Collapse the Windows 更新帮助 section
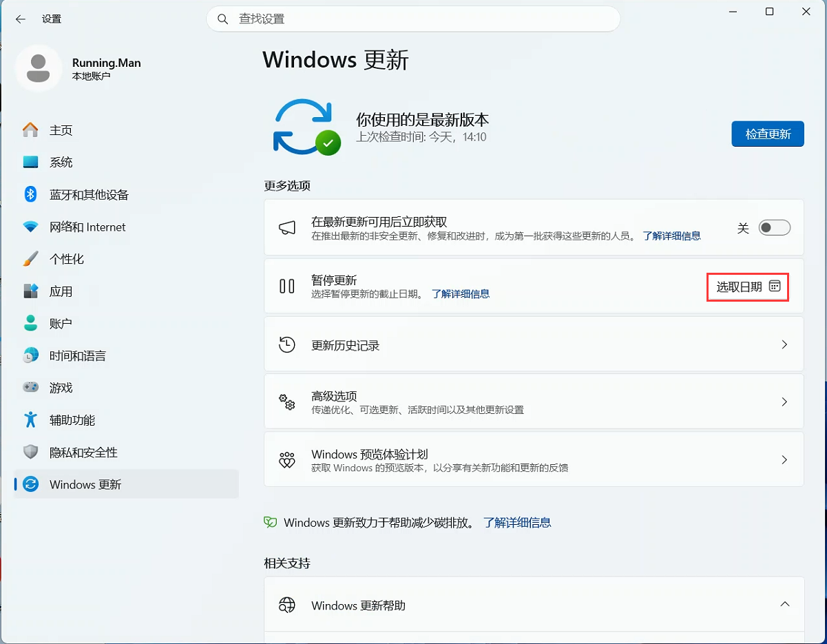This screenshot has width=827, height=644. point(784,604)
